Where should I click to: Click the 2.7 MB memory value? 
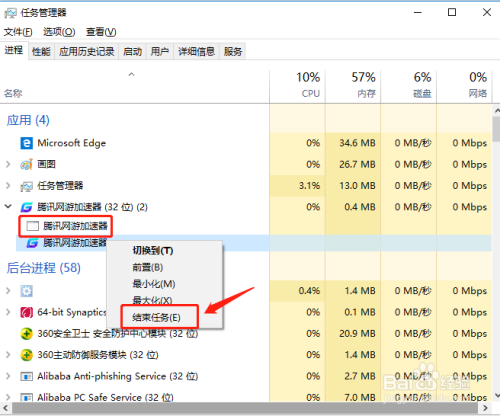360,376
